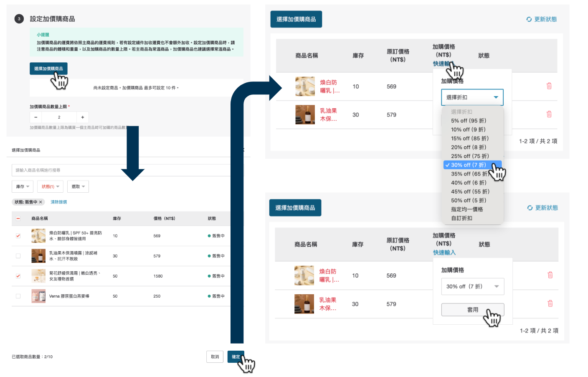Delete 乳油果木 row in upper add-on table

click(x=549, y=114)
